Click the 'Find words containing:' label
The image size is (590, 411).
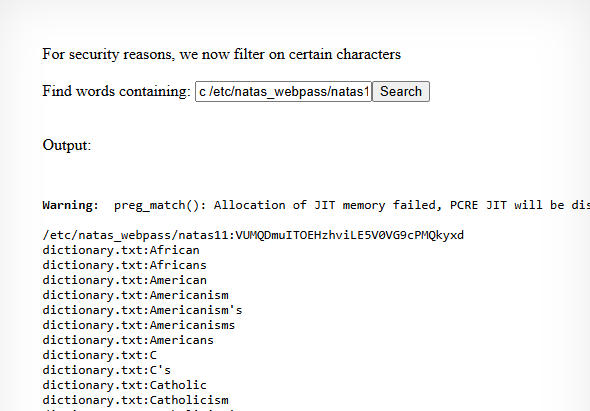point(116,91)
